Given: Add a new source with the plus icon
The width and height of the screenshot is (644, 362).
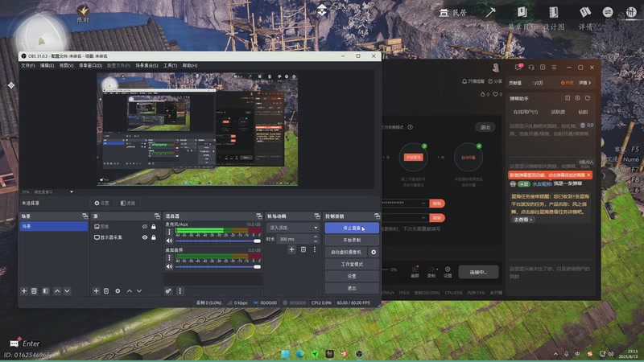Looking at the screenshot, I should click(96, 291).
